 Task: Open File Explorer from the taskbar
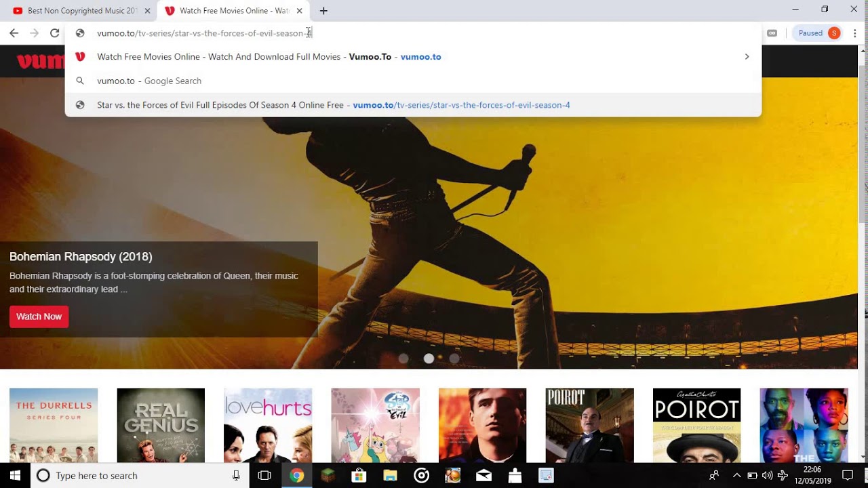pyautogui.click(x=390, y=476)
